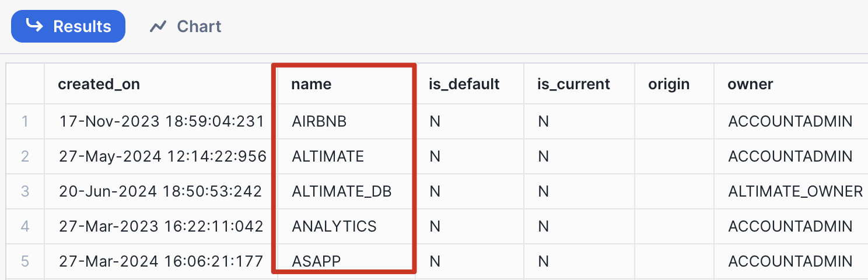The image size is (868, 280).
Task: Click ACCOUNTADMIN owner in ANALYTICS row
Action: pos(790,226)
